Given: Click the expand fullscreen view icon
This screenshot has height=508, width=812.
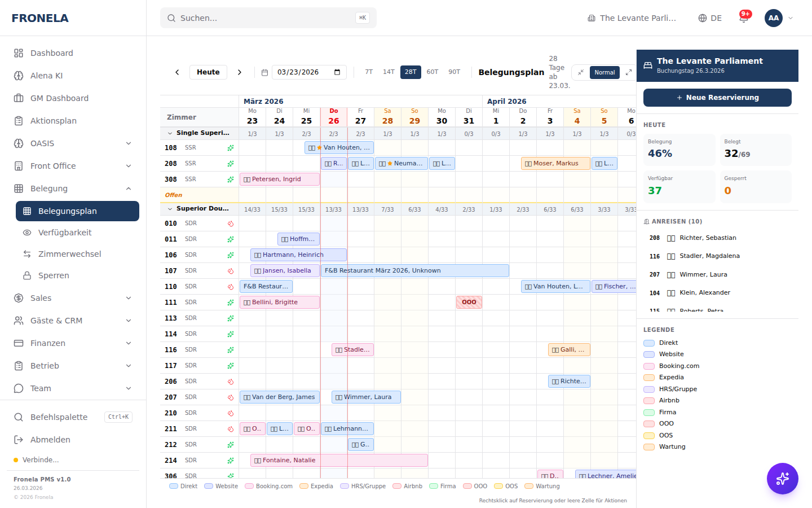Looking at the screenshot, I should (x=628, y=72).
